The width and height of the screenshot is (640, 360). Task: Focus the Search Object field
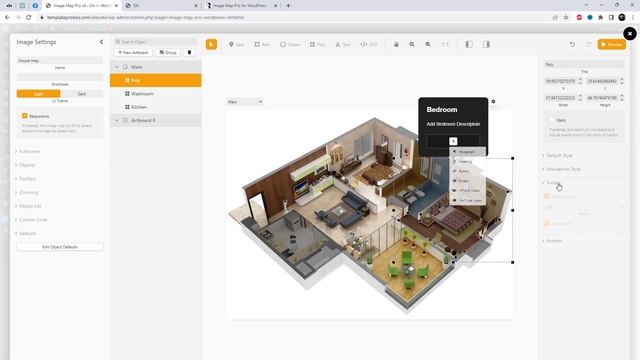pyautogui.click(x=156, y=42)
